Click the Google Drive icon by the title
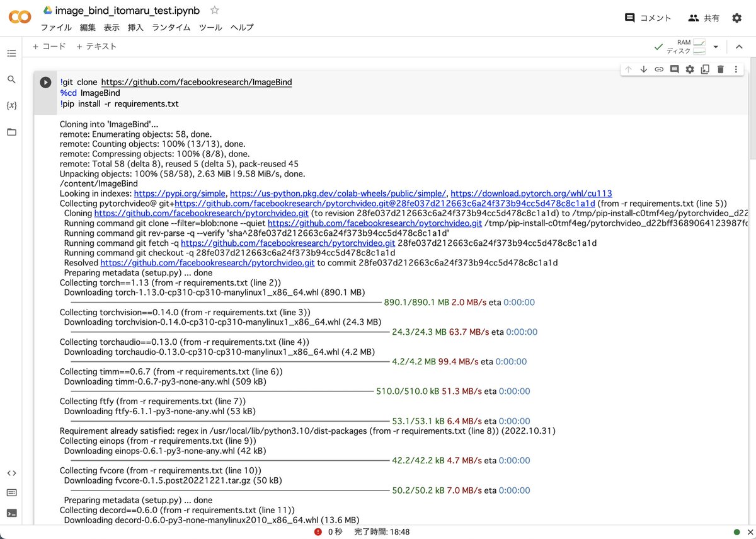 point(47,10)
